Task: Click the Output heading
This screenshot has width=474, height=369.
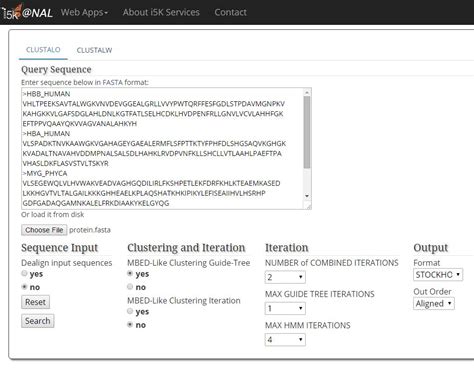Action: (431, 248)
